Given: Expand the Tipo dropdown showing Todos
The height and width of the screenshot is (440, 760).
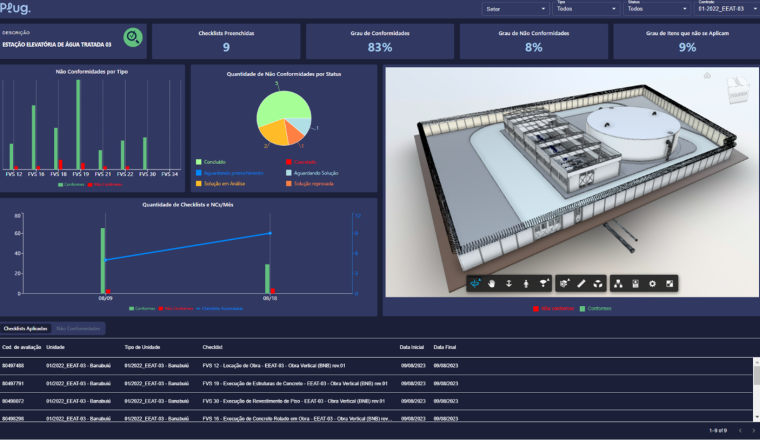Looking at the screenshot, I should pyautogui.click(x=585, y=9).
